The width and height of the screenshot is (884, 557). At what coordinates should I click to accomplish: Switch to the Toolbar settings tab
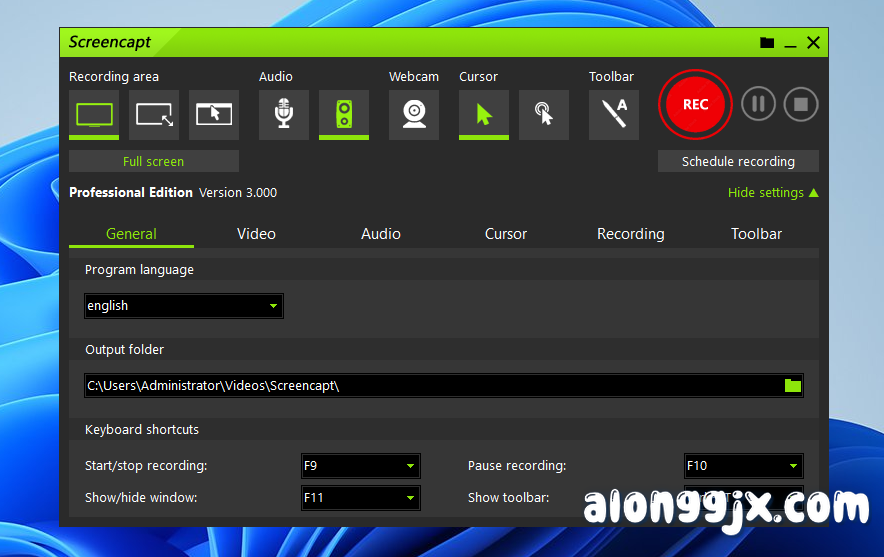[x=756, y=234]
